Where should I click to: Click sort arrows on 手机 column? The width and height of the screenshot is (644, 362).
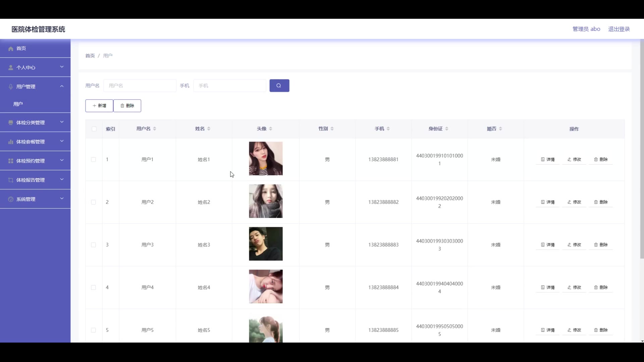[x=388, y=129]
